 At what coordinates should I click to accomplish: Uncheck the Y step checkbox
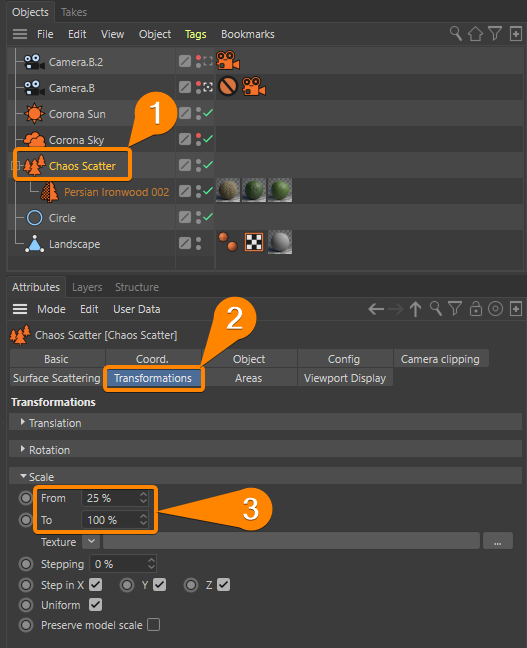[x=160, y=585]
